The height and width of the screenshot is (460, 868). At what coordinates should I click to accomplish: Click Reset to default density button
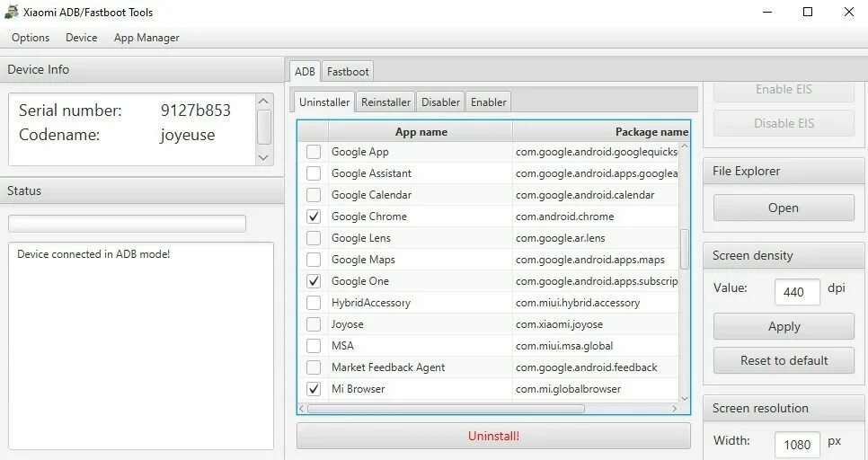click(784, 360)
